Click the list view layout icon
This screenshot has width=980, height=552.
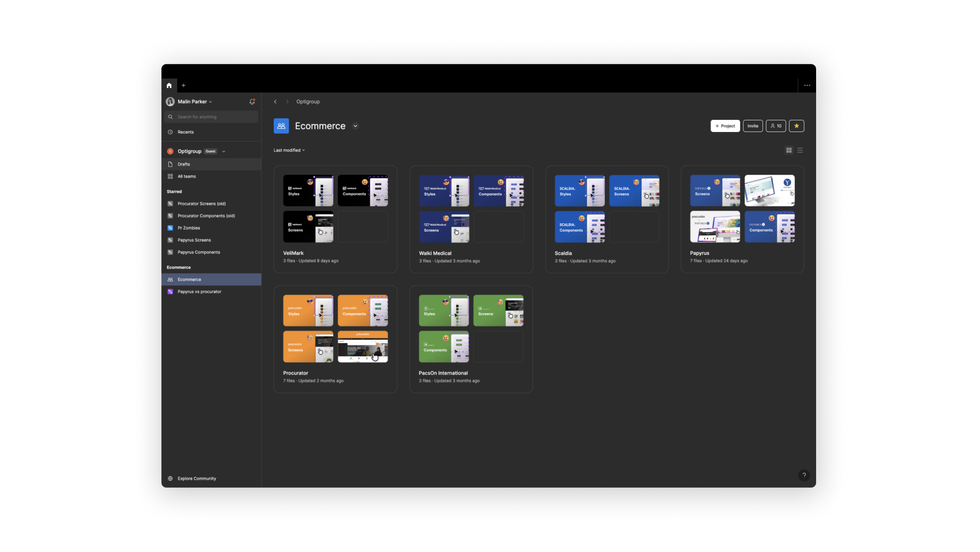800,150
